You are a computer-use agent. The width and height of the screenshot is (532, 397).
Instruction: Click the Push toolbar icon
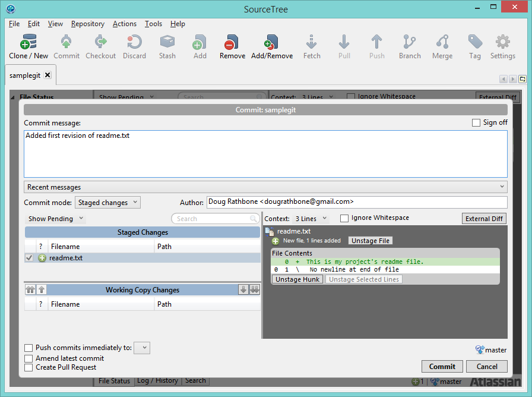pos(376,46)
